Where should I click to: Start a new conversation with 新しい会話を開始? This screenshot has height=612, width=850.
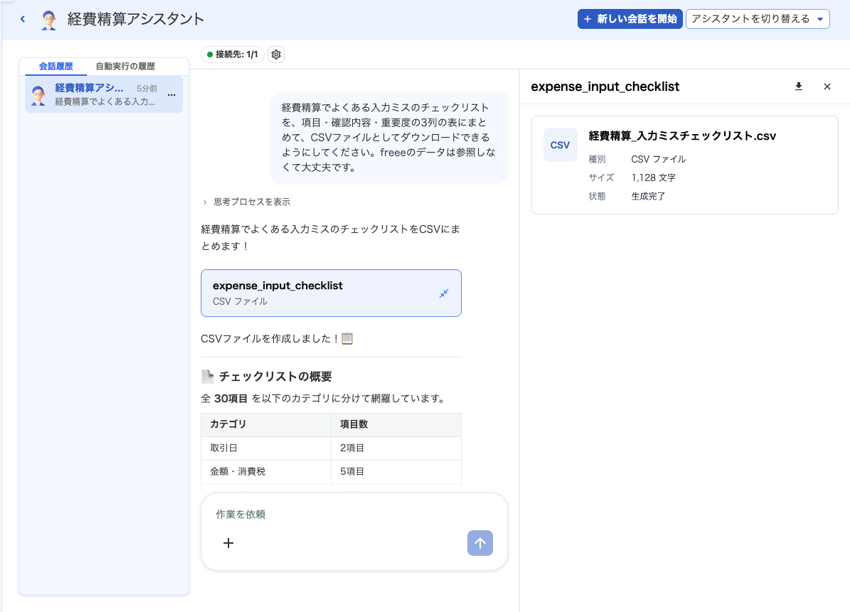(x=630, y=19)
